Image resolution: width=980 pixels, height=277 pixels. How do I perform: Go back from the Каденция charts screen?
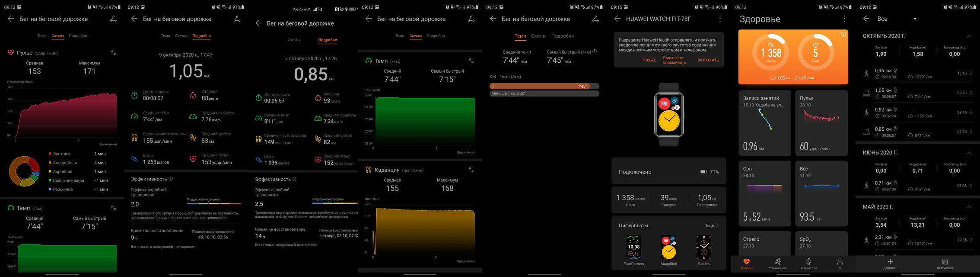pyautogui.click(x=369, y=19)
